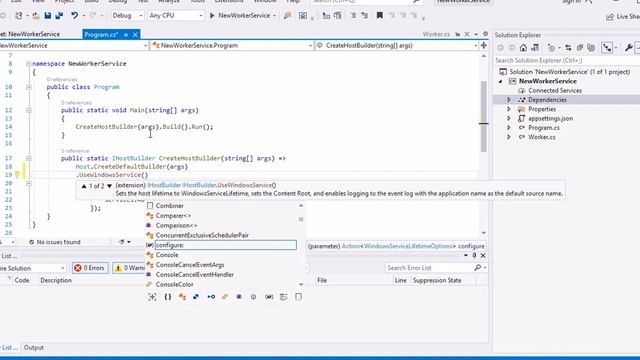Click the lightbulb quick actions icon
Viewport: 640px width, 360px height.
[x=17, y=175]
